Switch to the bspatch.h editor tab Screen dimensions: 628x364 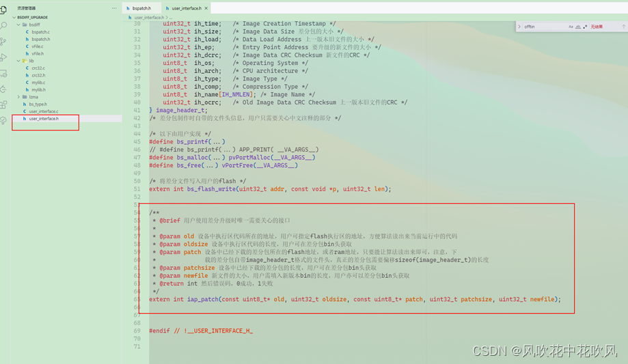point(142,8)
